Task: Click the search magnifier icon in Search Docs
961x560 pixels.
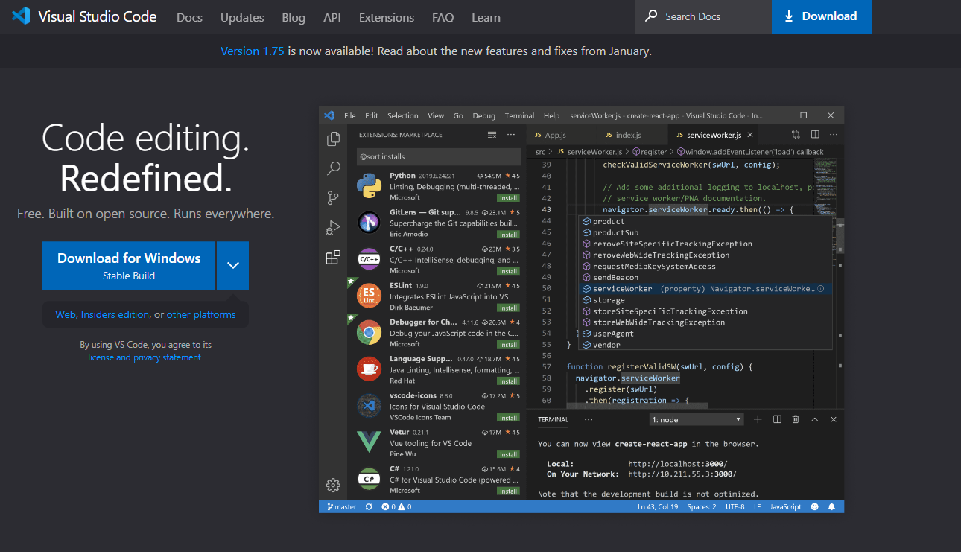Action: [x=651, y=16]
